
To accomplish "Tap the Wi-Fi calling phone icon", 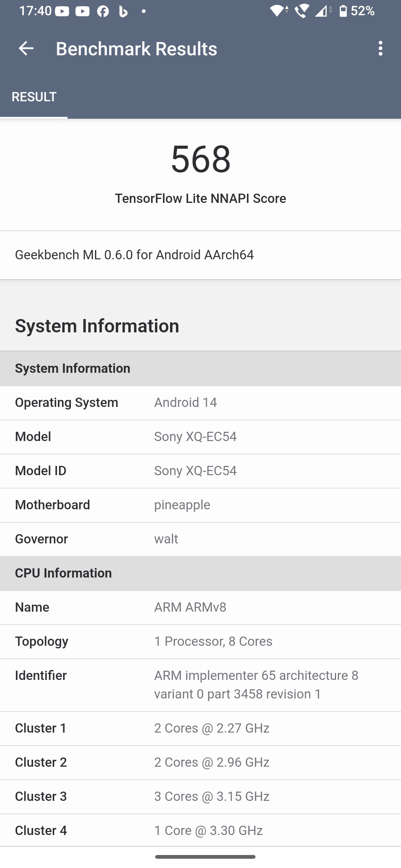I will [301, 11].
